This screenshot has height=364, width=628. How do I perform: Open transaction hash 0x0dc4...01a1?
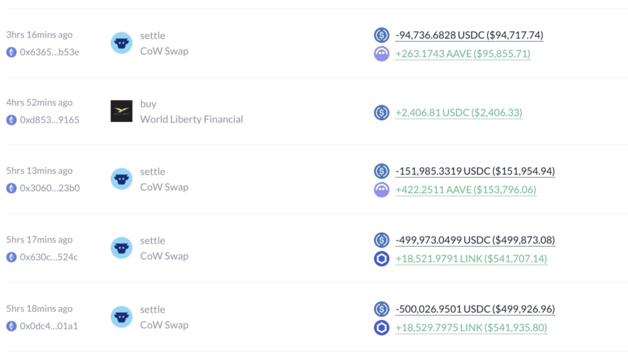tap(49, 326)
